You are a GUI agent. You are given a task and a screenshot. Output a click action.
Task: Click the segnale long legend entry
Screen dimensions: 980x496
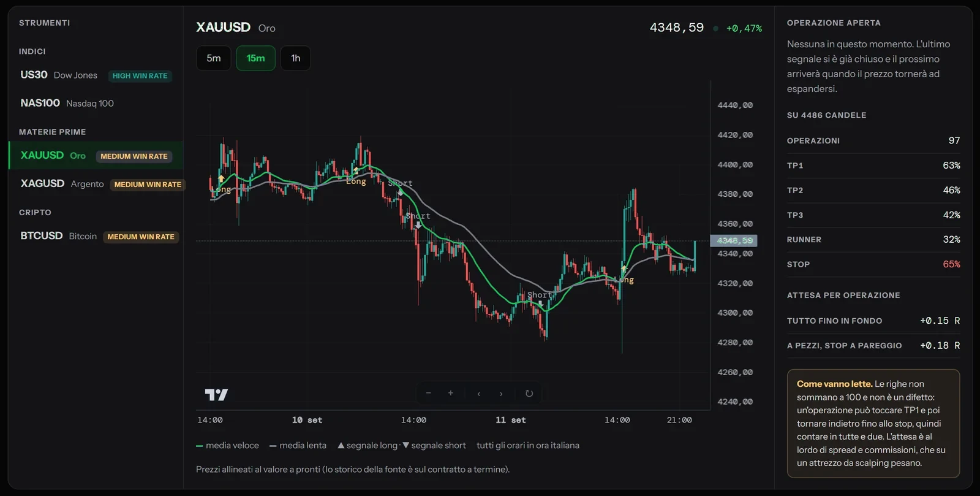click(x=367, y=446)
